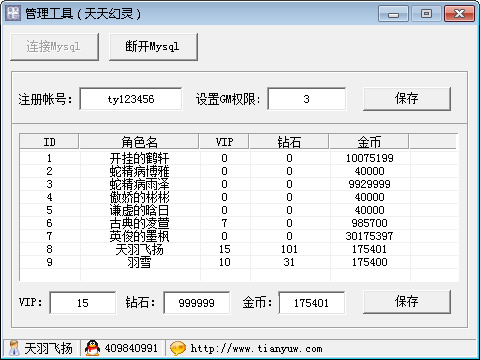This screenshot has width=480, height=360.
Task: Click the VIP value 7 cell
Action: point(224,223)
